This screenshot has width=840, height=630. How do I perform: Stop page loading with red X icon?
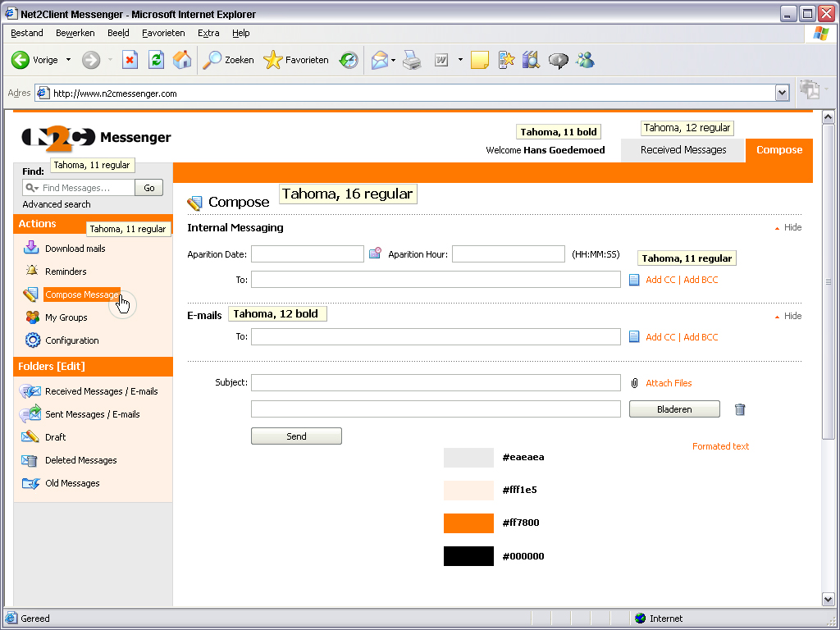click(130, 60)
